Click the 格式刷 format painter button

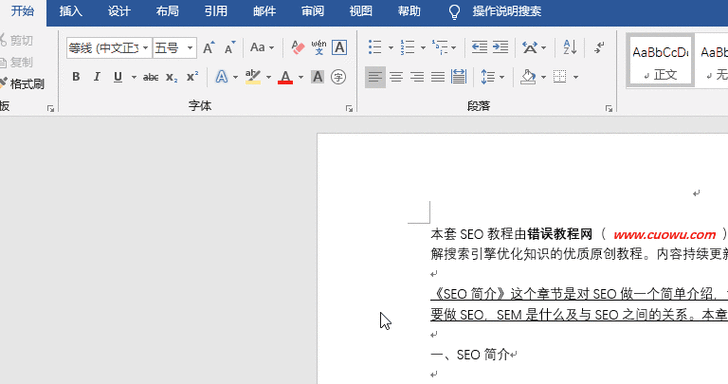click(x=23, y=84)
